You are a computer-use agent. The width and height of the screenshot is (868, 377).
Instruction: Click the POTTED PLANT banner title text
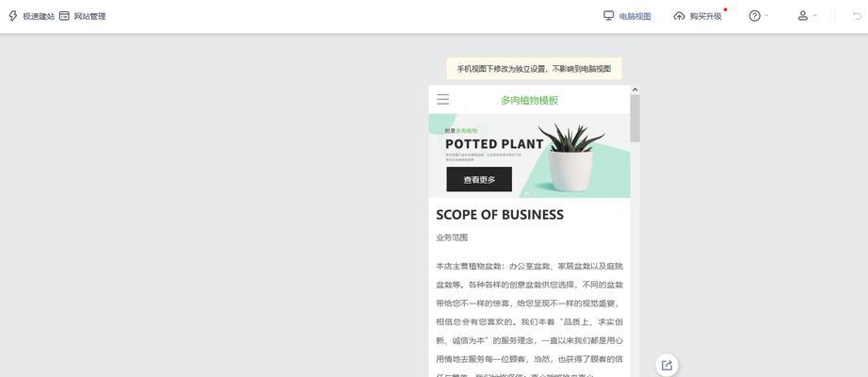coord(494,144)
